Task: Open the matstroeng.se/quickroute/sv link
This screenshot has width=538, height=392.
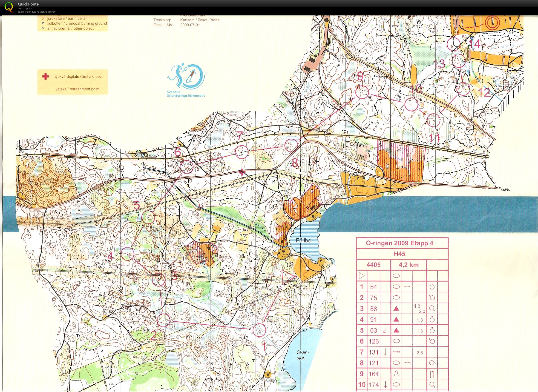Action: (x=37, y=12)
